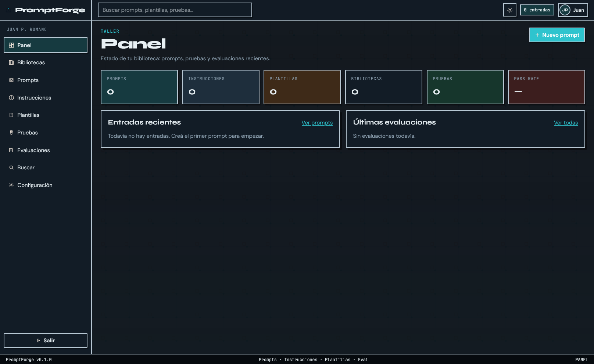This screenshot has height=364, width=594.
Task: Click the PromptForge logo
Action: [50, 10]
